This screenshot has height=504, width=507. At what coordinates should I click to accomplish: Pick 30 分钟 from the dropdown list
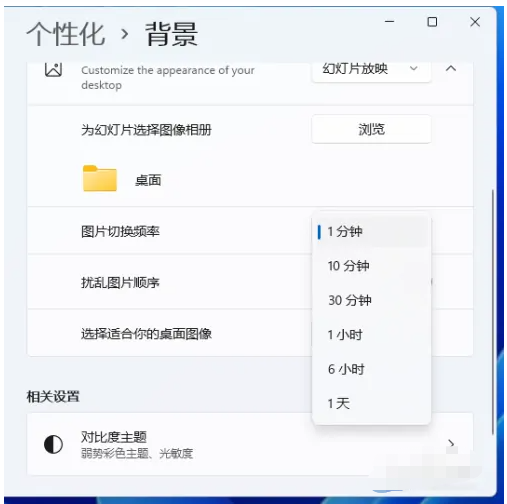371,300
